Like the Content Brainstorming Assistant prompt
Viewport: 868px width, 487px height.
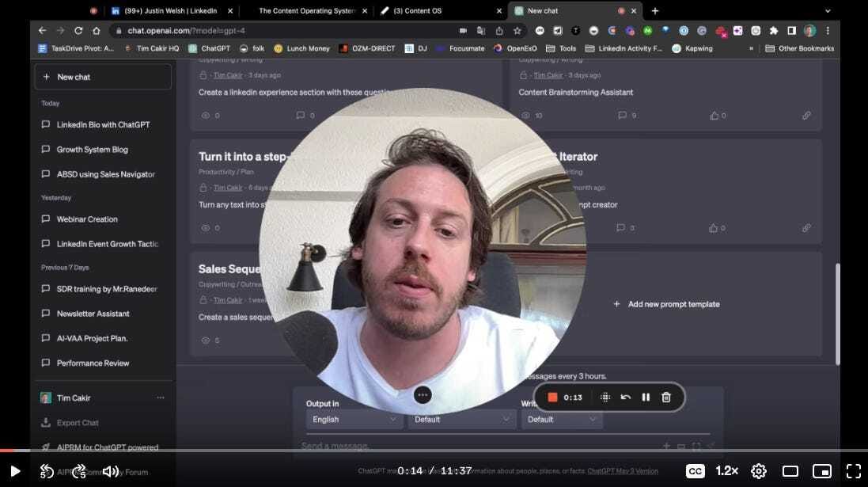click(718, 116)
